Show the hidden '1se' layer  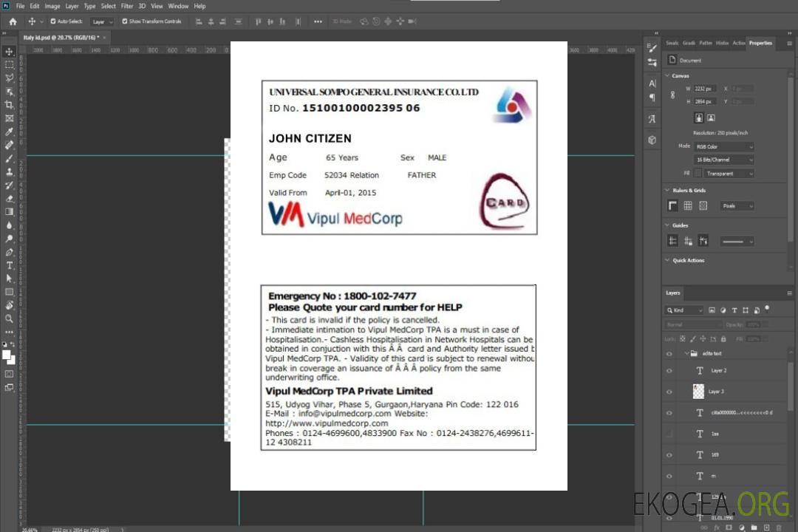pos(669,434)
